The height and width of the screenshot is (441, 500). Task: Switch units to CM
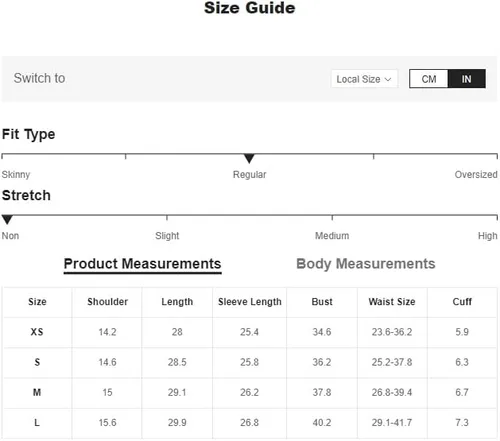click(429, 79)
